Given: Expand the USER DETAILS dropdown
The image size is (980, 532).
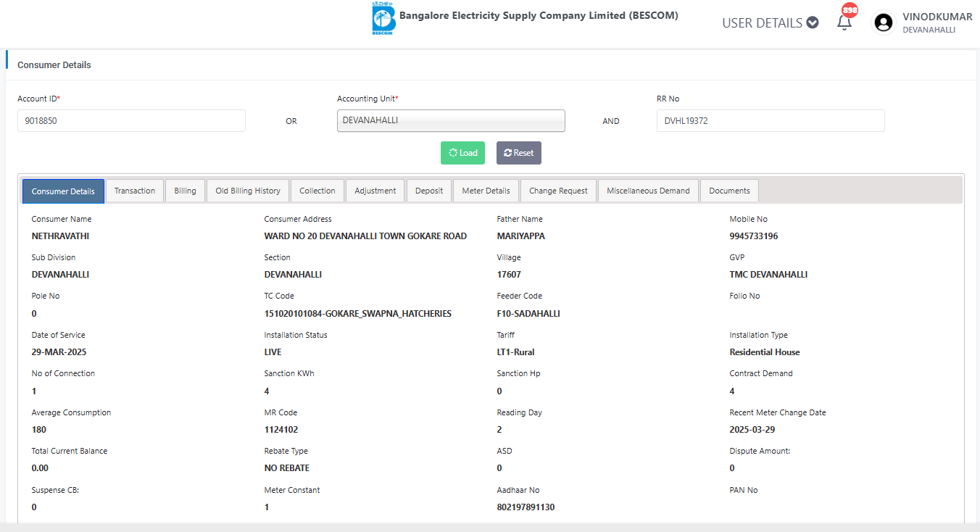Looking at the screenshot, I should pos(771,22).
